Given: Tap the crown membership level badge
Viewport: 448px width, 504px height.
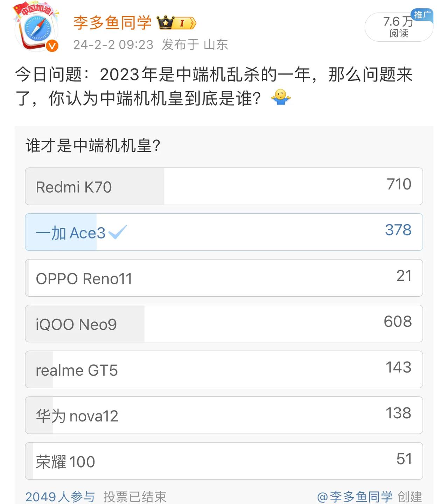Looking at the screenshot, I should [x=176, y=23].
